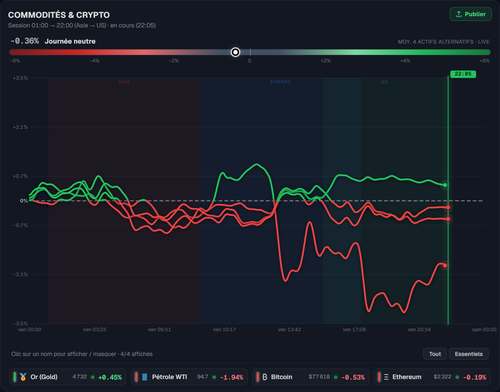Click the COMMODITÉS & CRYPTO title
Screen dimensions: 500x392
click(x=59, y=15)
